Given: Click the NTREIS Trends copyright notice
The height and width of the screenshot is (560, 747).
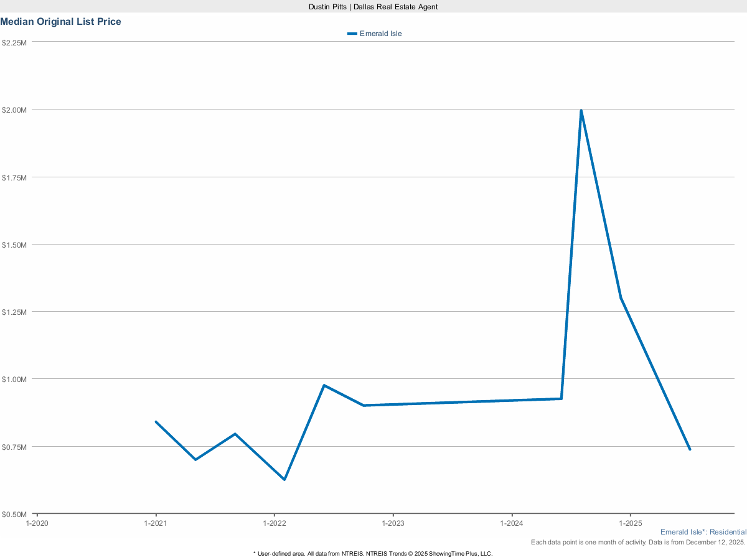Looking at the screenshot, I should click(x=374, y=553).
